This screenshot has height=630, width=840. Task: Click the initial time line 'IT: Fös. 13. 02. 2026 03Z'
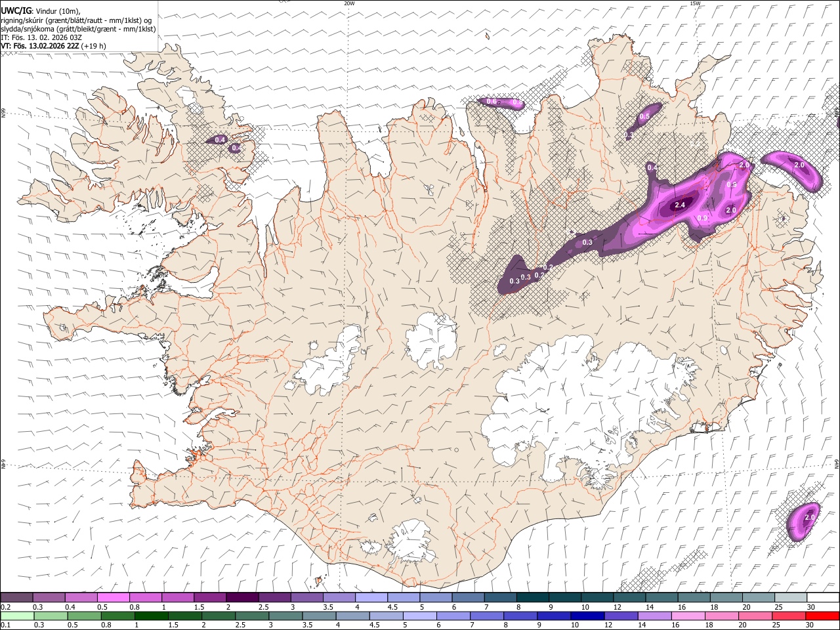pos(41,37)
